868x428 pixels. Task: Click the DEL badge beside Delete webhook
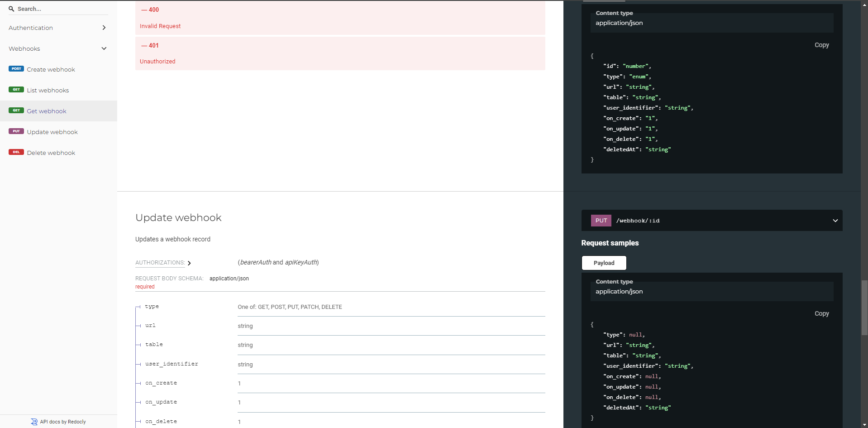coord(16,152)
